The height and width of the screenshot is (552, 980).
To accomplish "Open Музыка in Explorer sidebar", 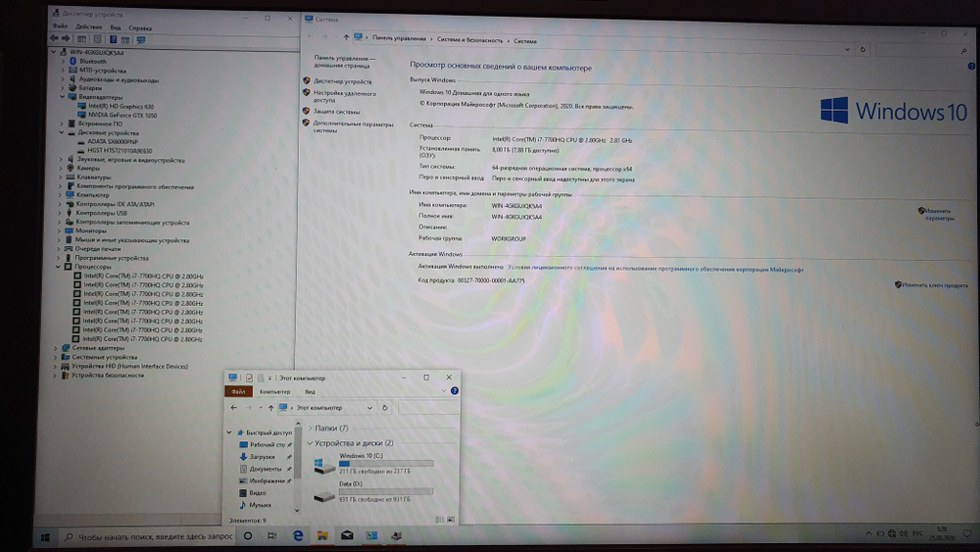I will tap(260, 505).
